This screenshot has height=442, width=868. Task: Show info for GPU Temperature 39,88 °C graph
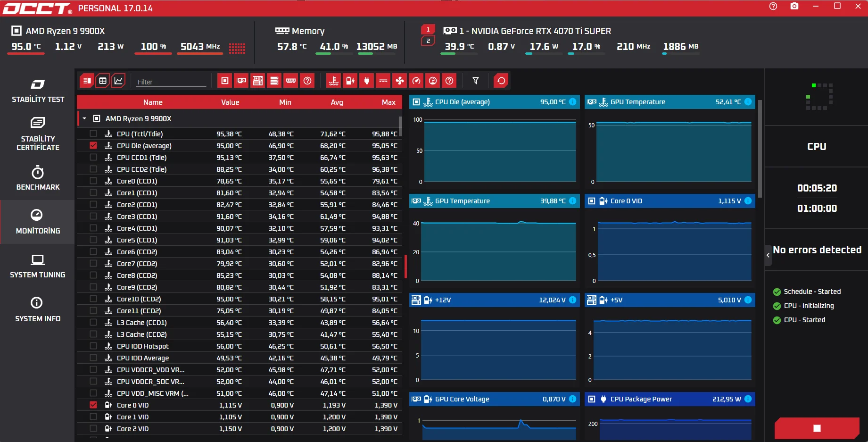(572, 201)
